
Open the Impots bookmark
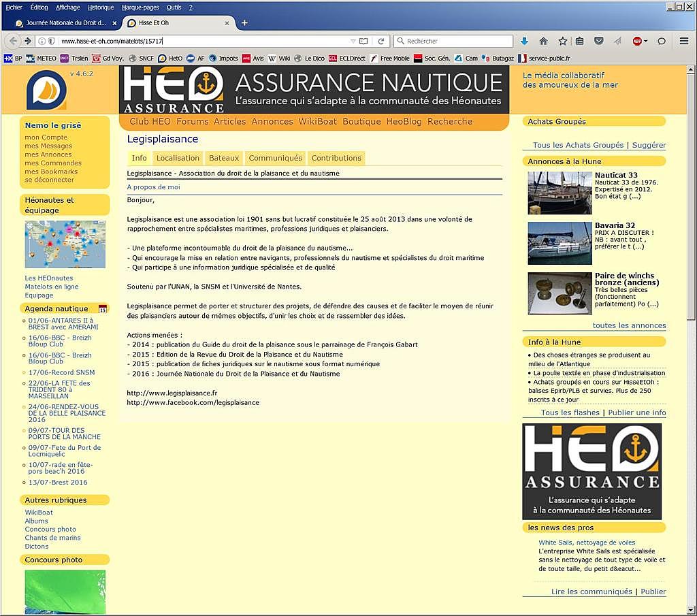click(x=223, y=59)
